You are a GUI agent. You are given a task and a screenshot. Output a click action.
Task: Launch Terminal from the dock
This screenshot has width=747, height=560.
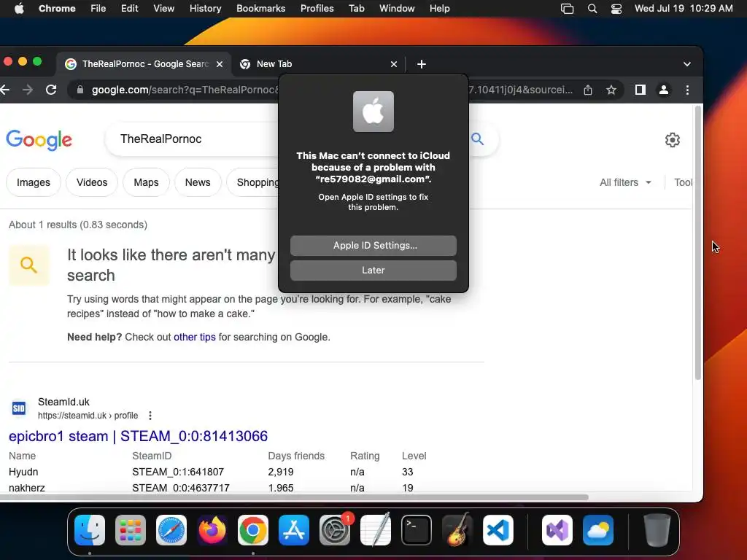point(417,530)
